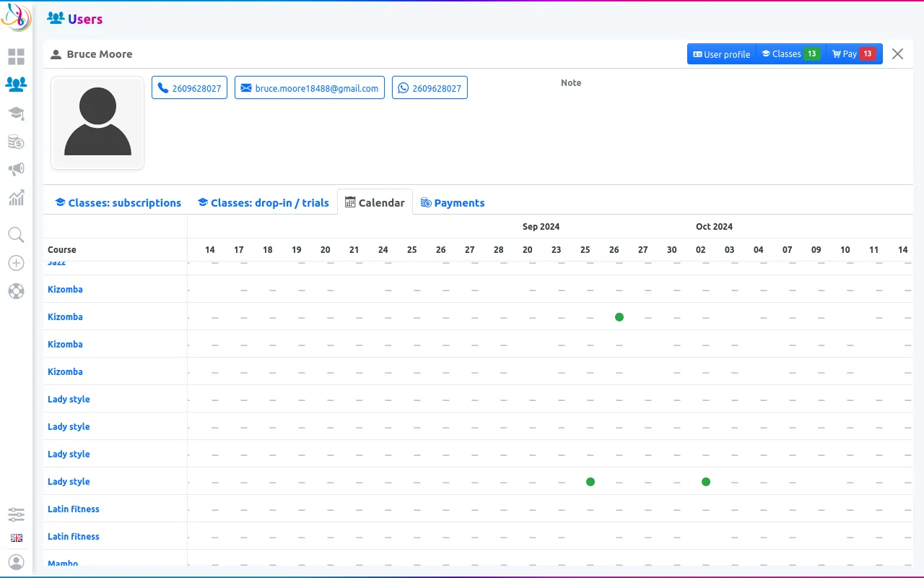This screenshot has width=924, height=578.
Task: Switch to Classes: subscriptions tab
Action: click(118, 203)
